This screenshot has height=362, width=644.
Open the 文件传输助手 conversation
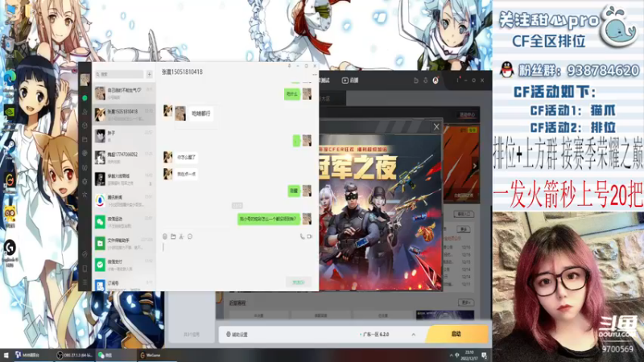pos(124,243)
